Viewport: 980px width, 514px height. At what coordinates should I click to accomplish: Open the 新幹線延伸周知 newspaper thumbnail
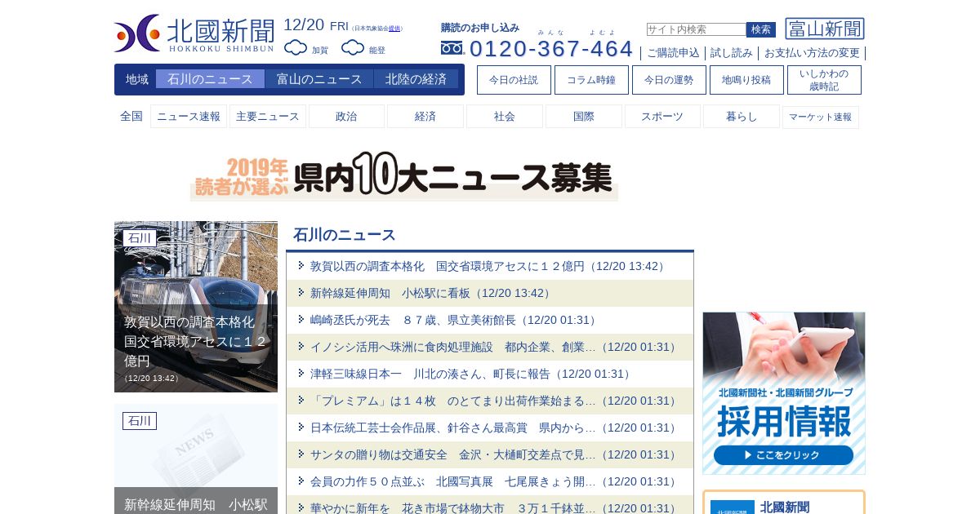click(196, 459)
